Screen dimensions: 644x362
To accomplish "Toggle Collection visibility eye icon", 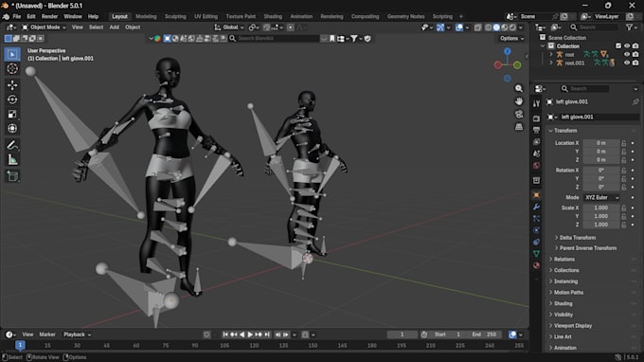I will pos(627,46).
